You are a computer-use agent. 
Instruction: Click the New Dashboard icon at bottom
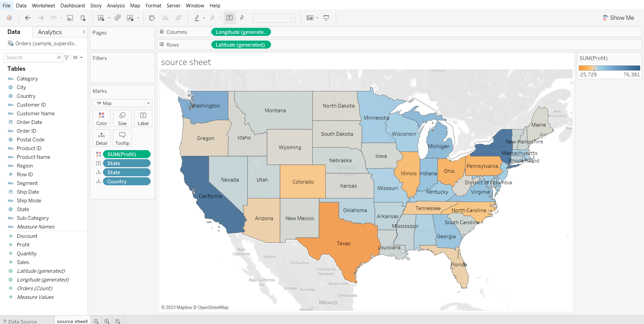coord(107,321)
